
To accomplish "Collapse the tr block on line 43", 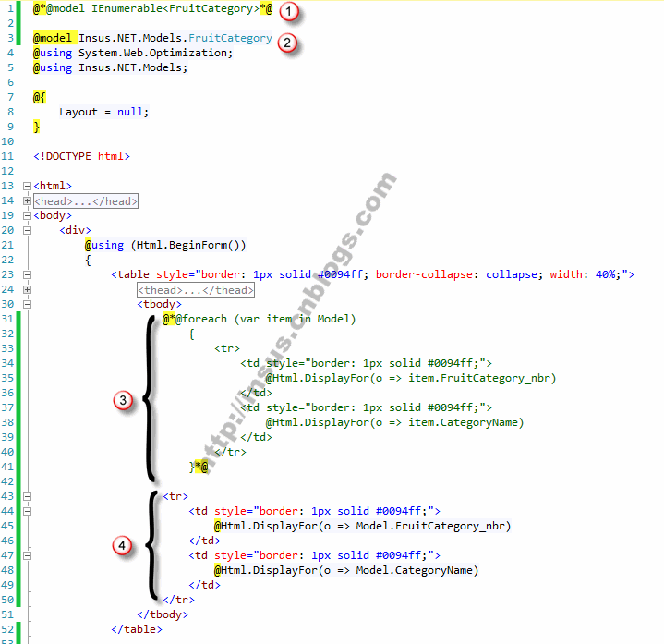I will tap(27, 496).
